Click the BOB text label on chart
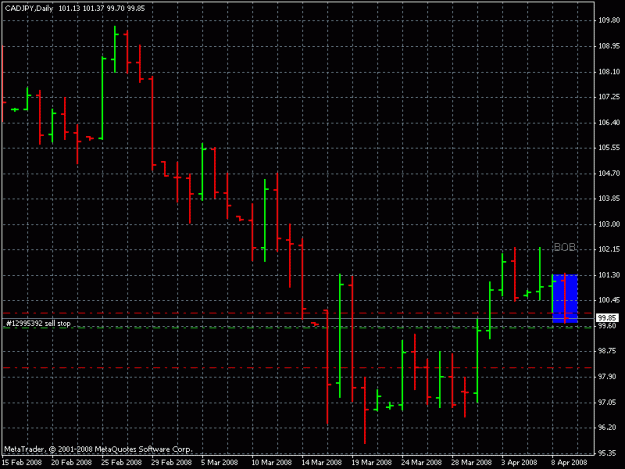The image size is (625, 469). click(565, 247)
